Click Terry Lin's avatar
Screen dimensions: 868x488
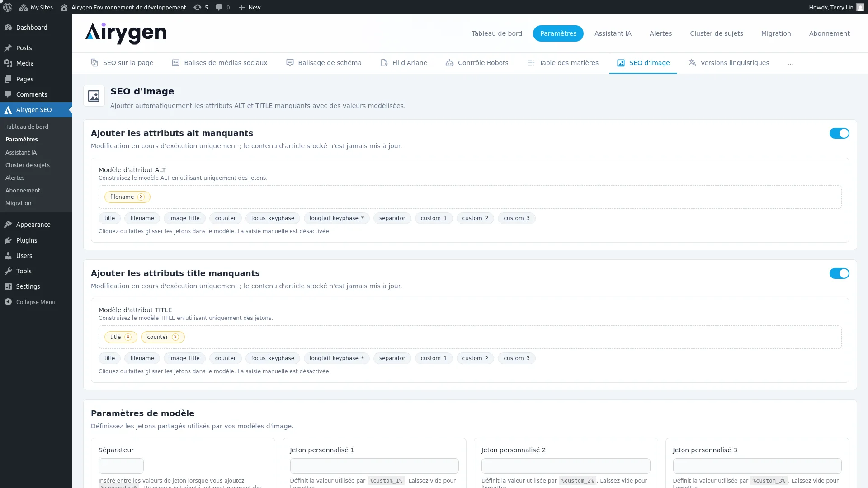pyautogui.click(x=860, y=7)
